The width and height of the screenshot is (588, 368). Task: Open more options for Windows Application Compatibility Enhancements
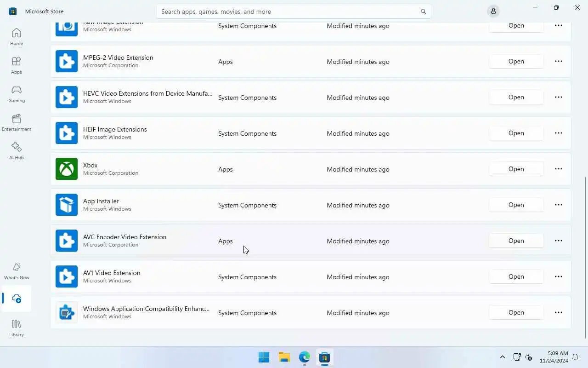coord(559,312)
